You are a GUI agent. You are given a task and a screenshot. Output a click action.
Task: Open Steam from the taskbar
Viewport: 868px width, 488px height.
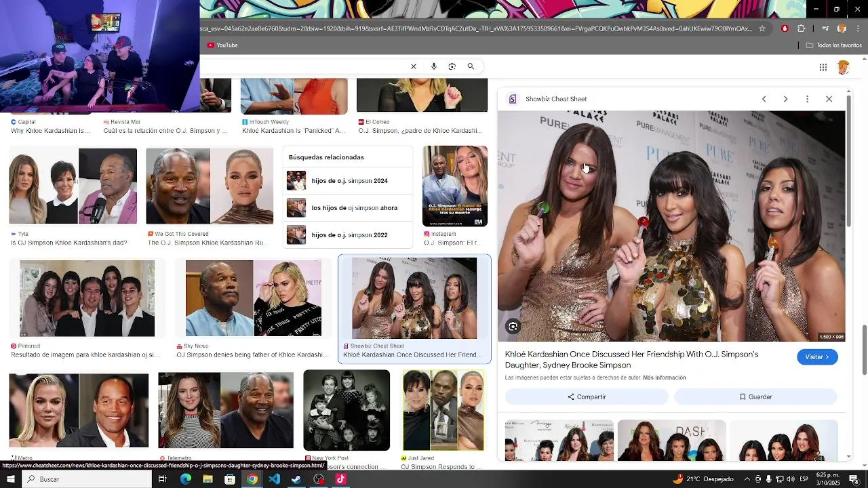click(296, 479)
